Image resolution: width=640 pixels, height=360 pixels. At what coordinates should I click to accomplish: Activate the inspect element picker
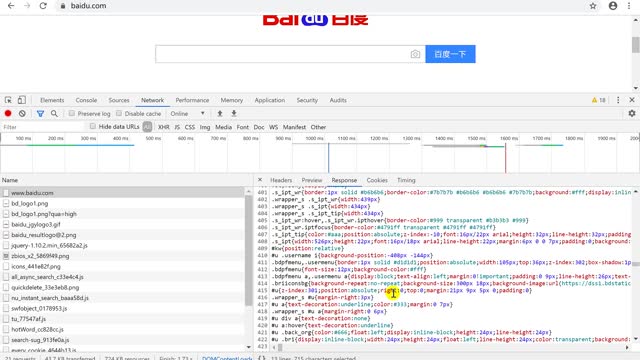pyautogui.click(x=8, y=100)
